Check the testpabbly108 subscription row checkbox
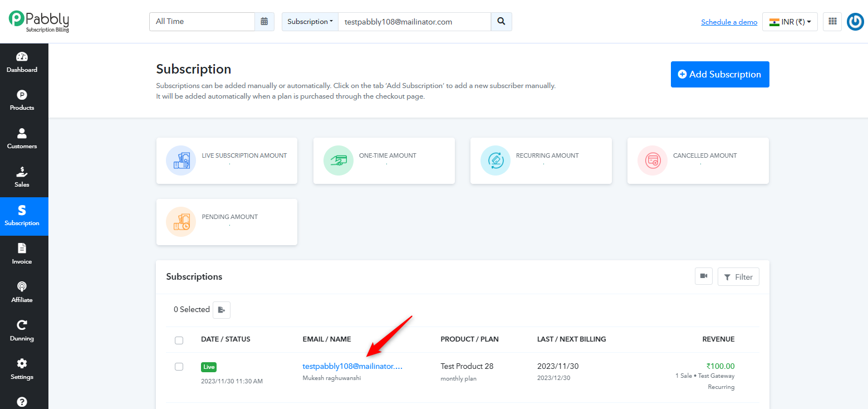The width and height of the screenshot is (868, 409). pos(179,367)
